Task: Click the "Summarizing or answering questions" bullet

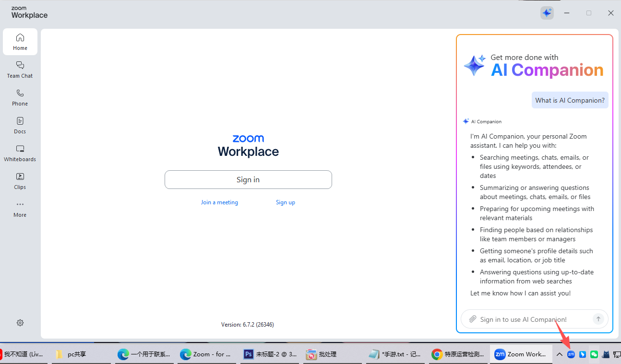Action: 535,192
